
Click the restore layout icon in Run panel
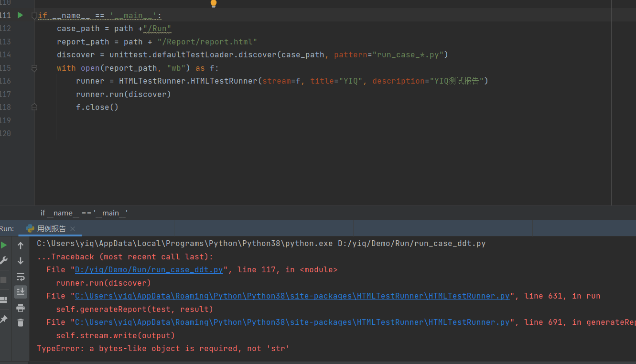point(3,300)
